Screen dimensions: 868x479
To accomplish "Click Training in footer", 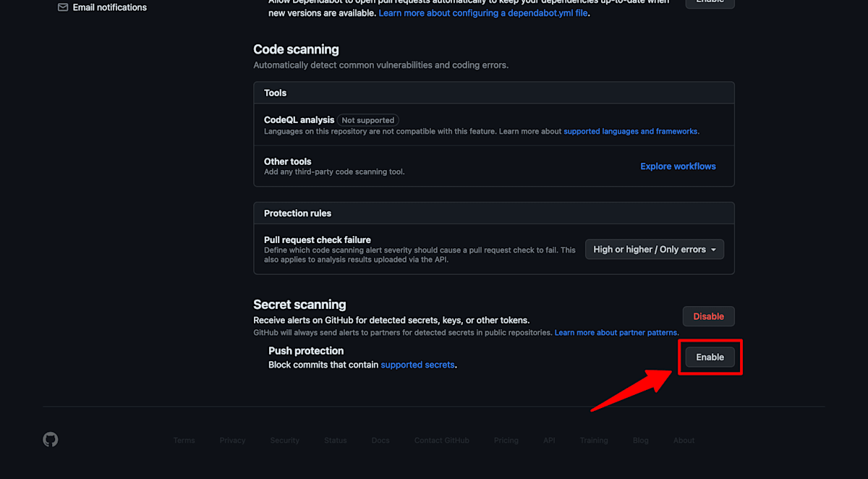I will coord(594,441).
